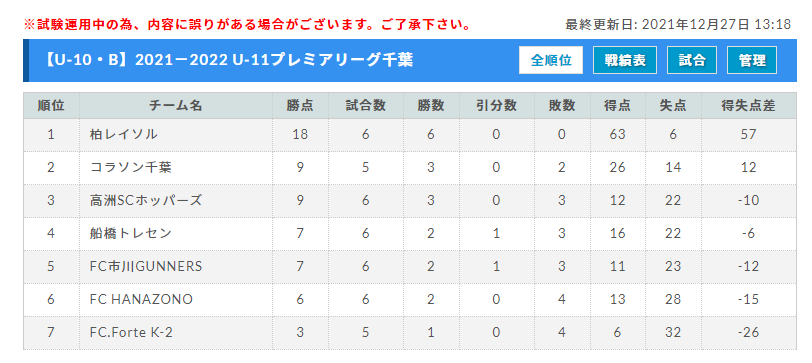Select the FC.Forte K-2 team name
812x363 pixels.
click(131, 332)
